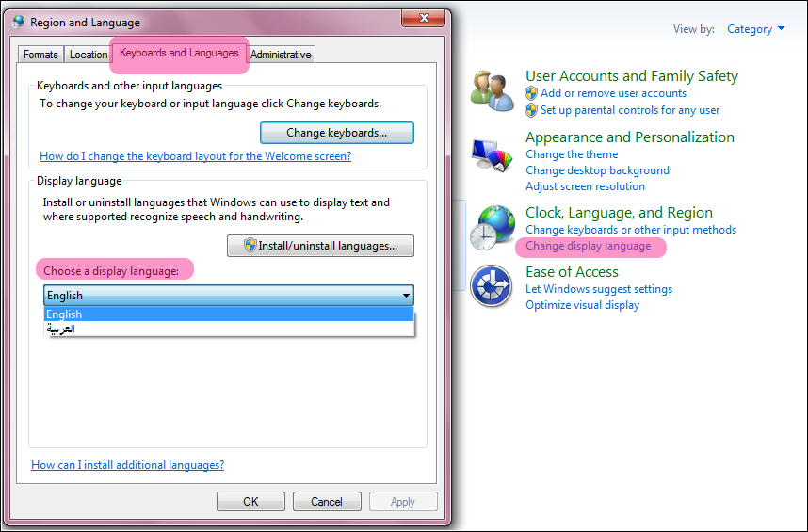Image resolution: width=808 pixels, height=532 pixels.
Task: Dismiss dialog with Cancel button
Action: point(327,502)
